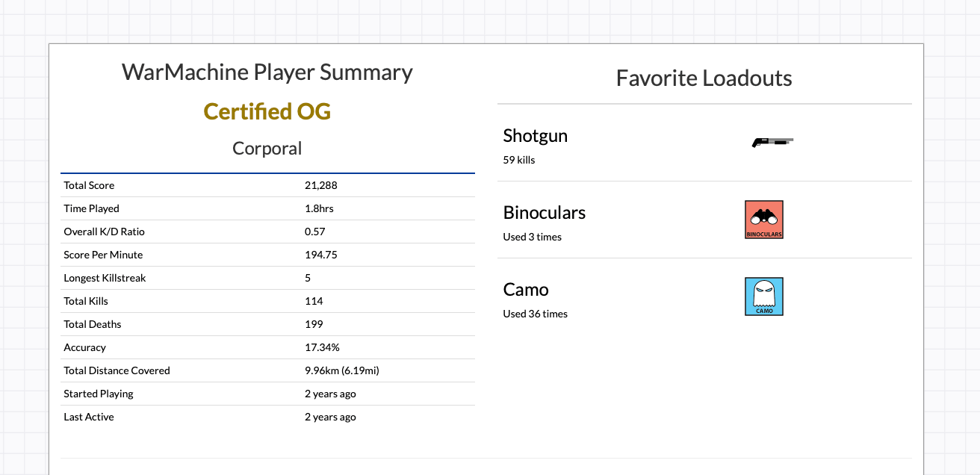Click the Favorite Loadouts heading

(704, 78)
